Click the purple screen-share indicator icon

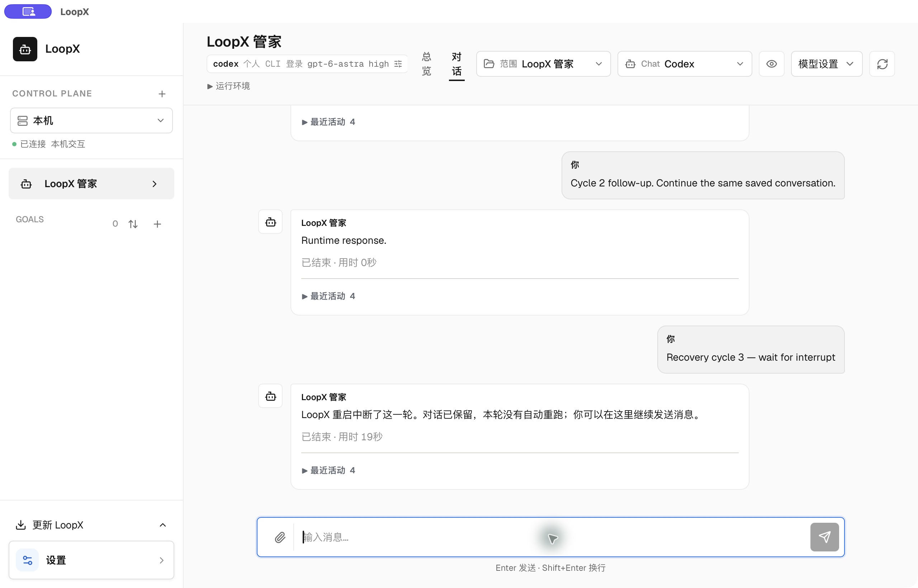click(28, 11)
